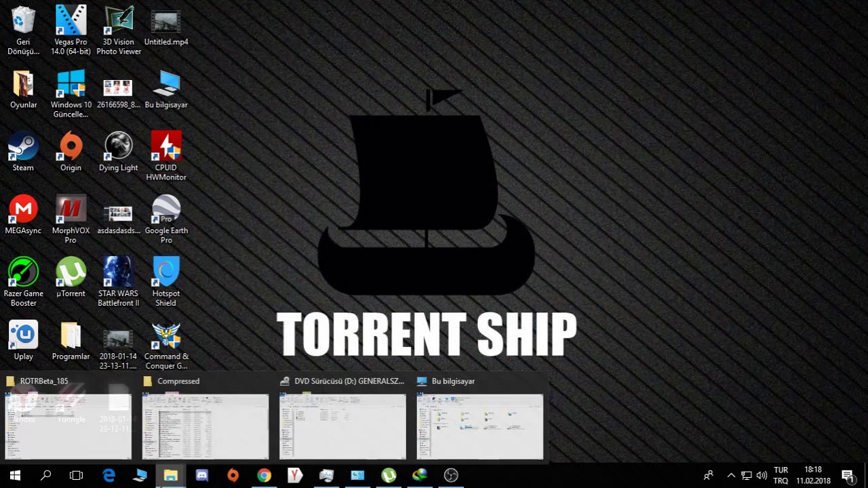
Task: Launch Microsoft Edge from the taskbar
Action: pos(108,476)
